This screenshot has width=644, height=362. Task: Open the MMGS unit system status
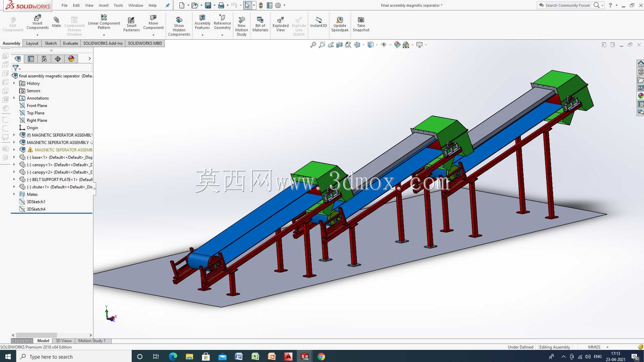pyautogui.click(x=594, y=347)
